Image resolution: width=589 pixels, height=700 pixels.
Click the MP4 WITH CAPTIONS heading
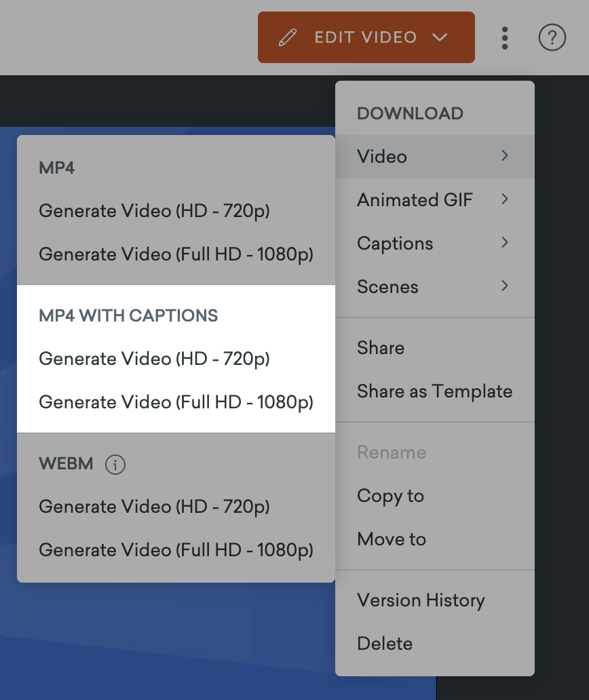tap(128, 315)
